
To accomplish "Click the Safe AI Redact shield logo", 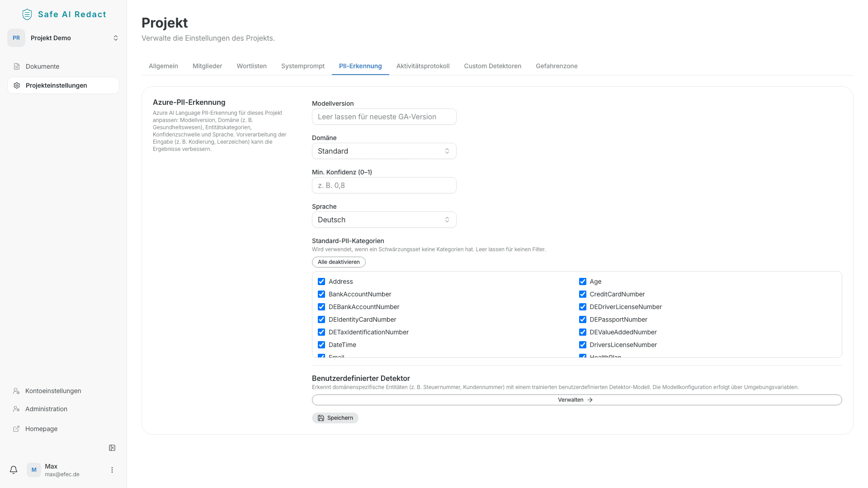I will tap(27, 14).
